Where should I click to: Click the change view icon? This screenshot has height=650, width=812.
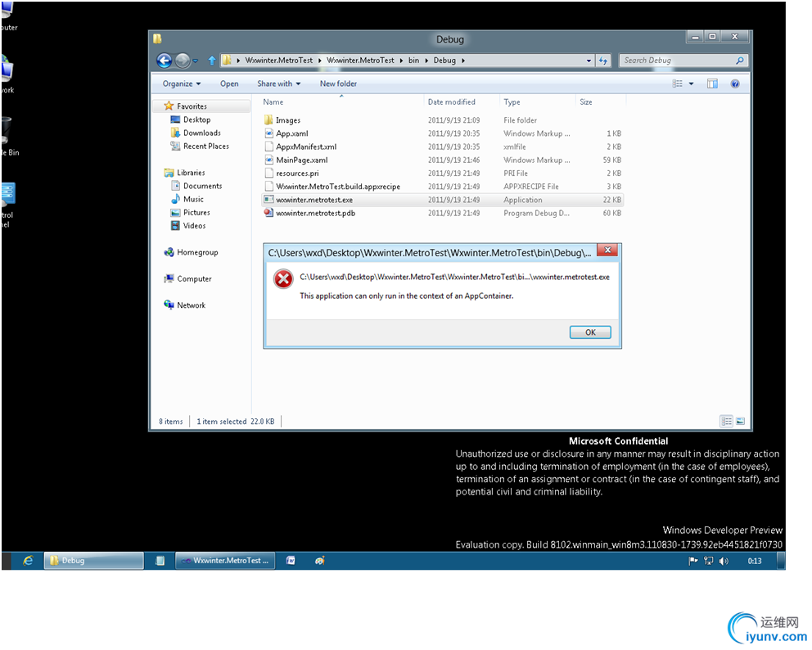coord(678,84)
